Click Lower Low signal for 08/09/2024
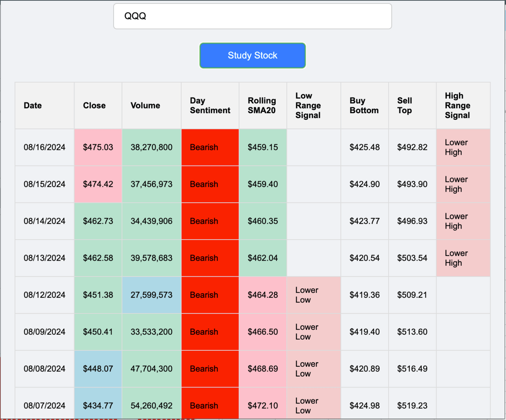This screenshot has width=506, height=420. point(314,332)
